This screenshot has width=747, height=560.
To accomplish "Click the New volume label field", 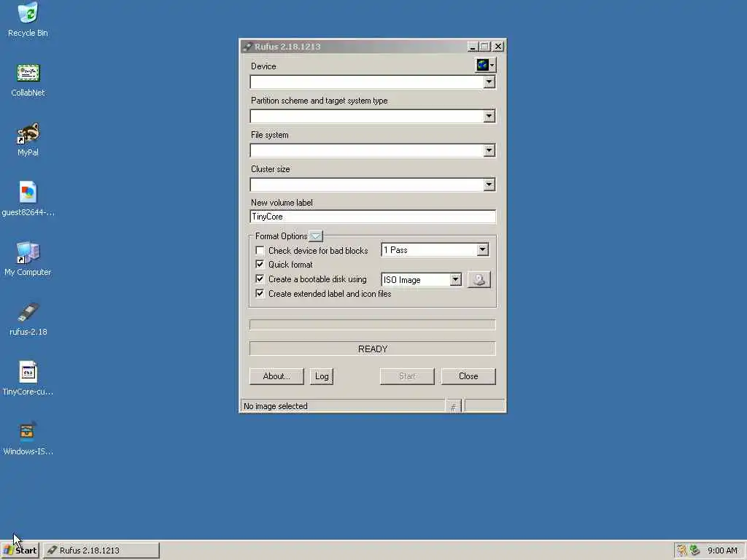I will click(x=373, y=217).
